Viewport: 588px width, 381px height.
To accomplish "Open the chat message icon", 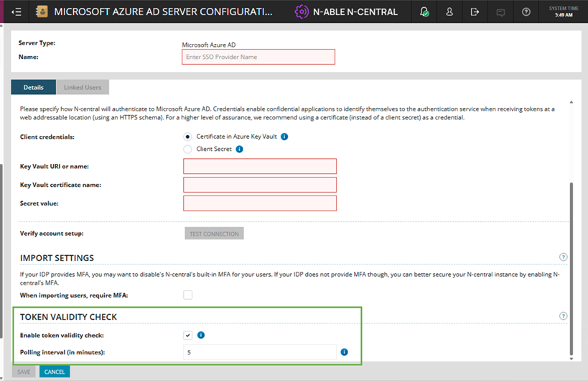I will click(x=500, y=12).
